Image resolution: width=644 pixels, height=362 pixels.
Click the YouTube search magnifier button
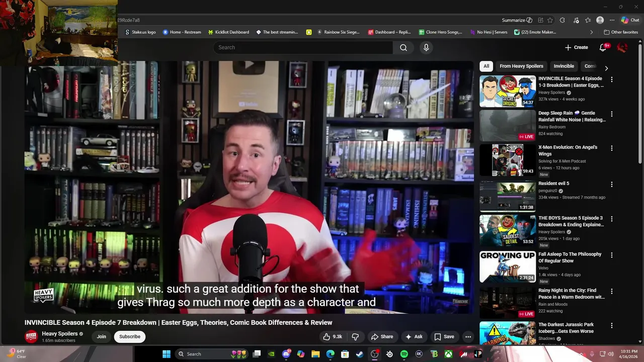pyautogui.click(x=403, y=47)
